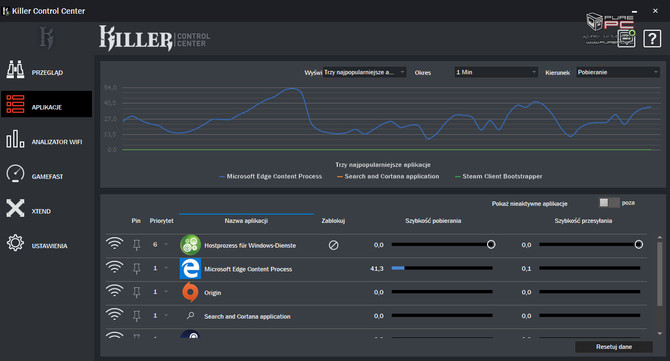Open the Okres 1 Min dropdown

tap(496, 72)
